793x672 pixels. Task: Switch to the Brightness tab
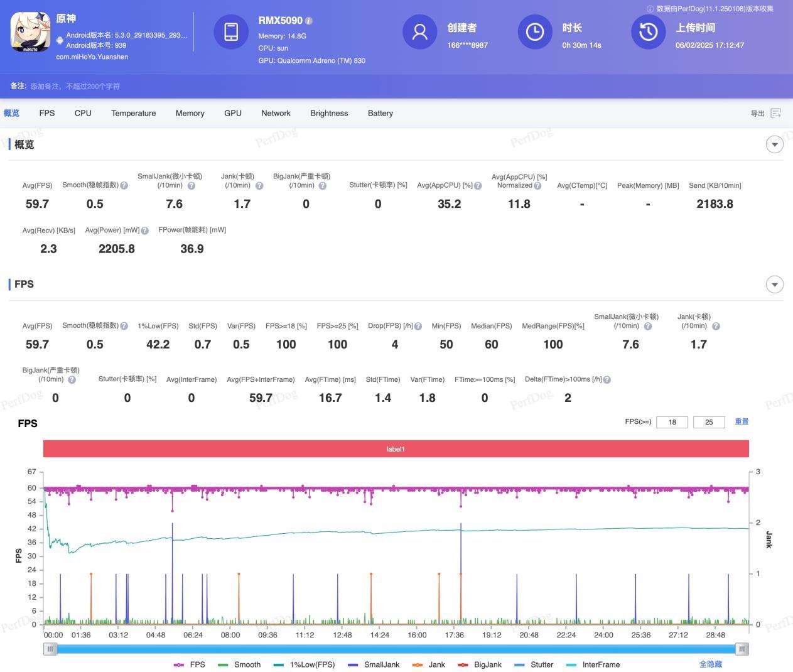329,113
